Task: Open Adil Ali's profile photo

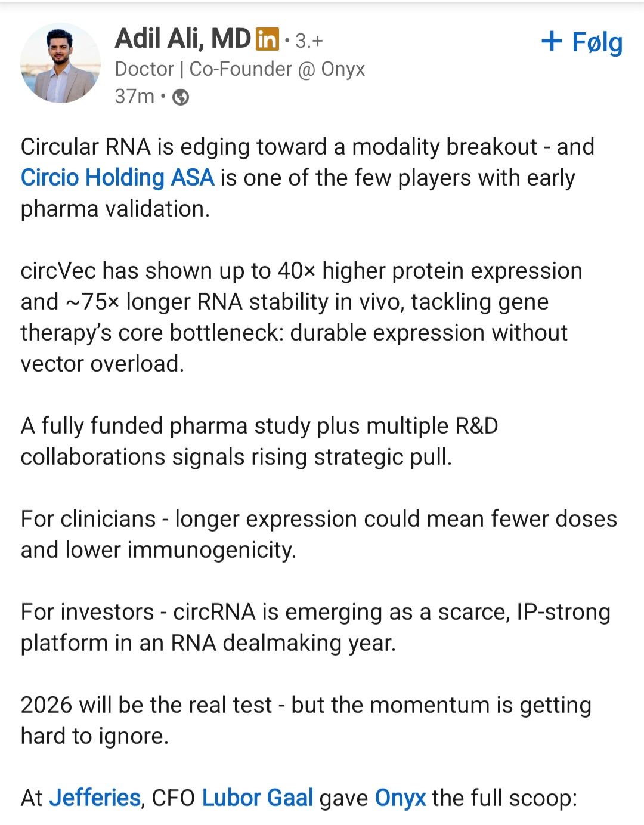Action: point(60,63)
